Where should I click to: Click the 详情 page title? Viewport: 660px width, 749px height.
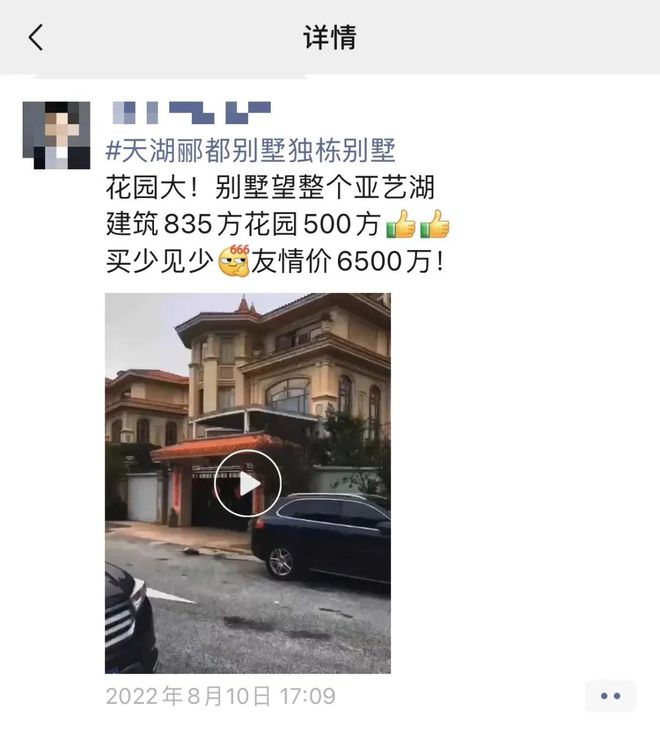tap(330, 37)
